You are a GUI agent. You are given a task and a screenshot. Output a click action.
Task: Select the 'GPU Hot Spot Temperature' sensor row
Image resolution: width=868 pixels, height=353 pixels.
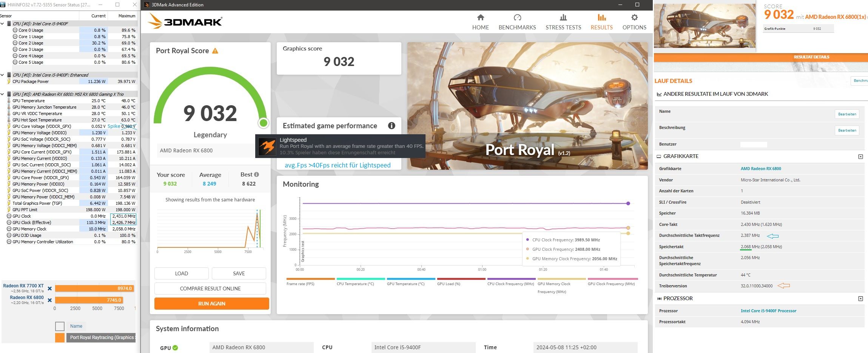(x=69, y=120)
